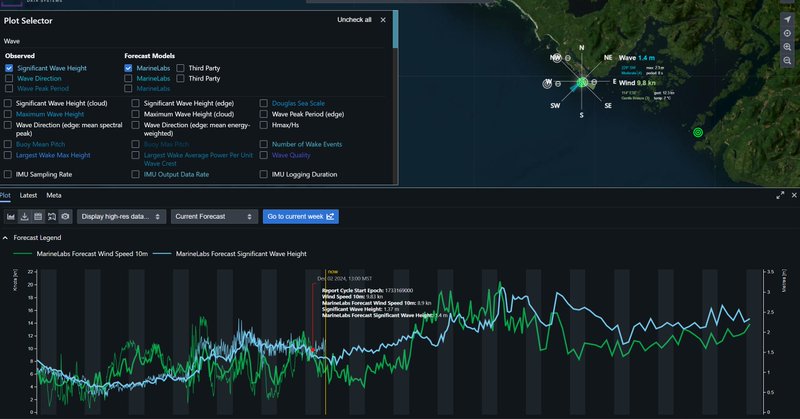Viewport: 800px width, 419px height.
Task: Check IMU Sampling Rate
Action: coord(8,175)
